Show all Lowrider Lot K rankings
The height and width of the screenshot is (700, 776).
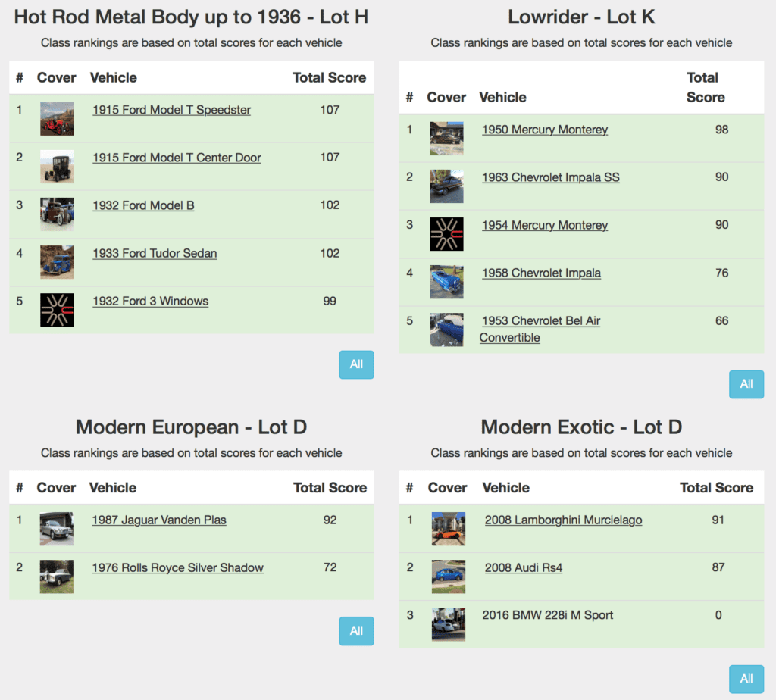tap(746, 384)
